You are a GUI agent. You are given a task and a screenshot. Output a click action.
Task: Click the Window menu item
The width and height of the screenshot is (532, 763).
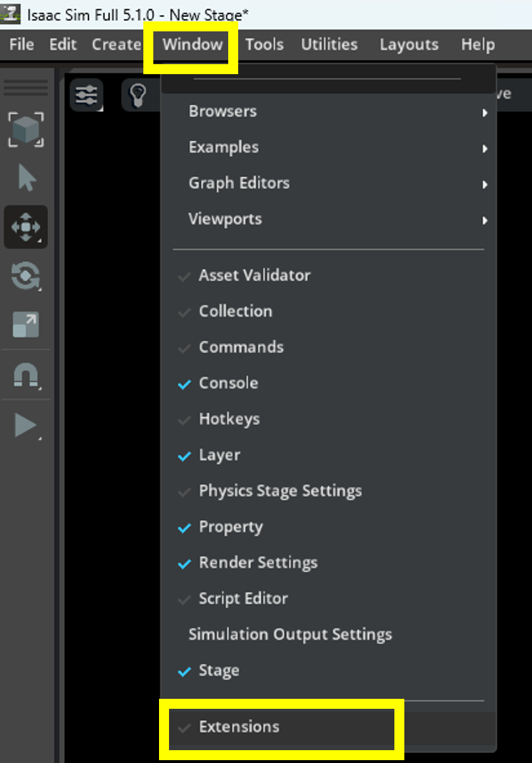pos(193,44)
